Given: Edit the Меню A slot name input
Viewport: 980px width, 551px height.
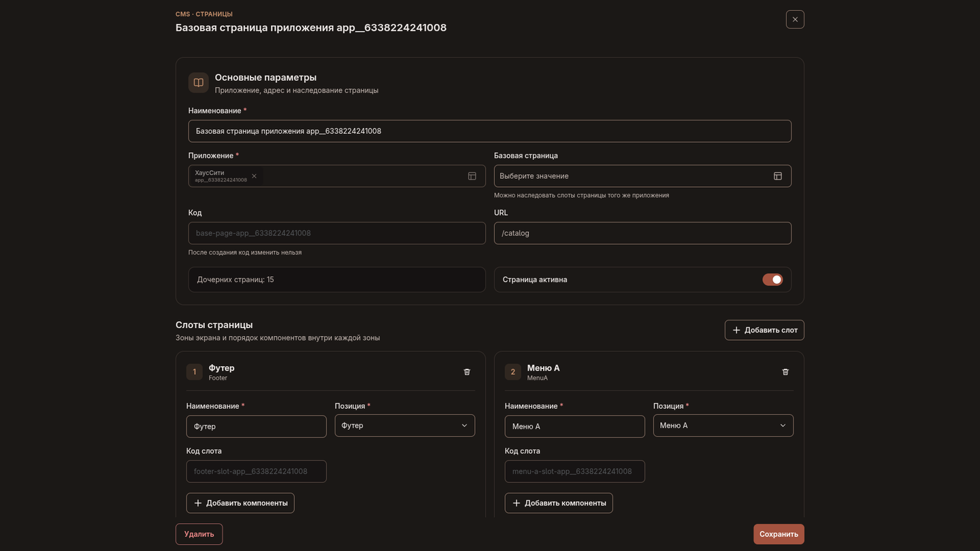Looking at the screenshot, I should pyautogui.click(x=575, y=427).
